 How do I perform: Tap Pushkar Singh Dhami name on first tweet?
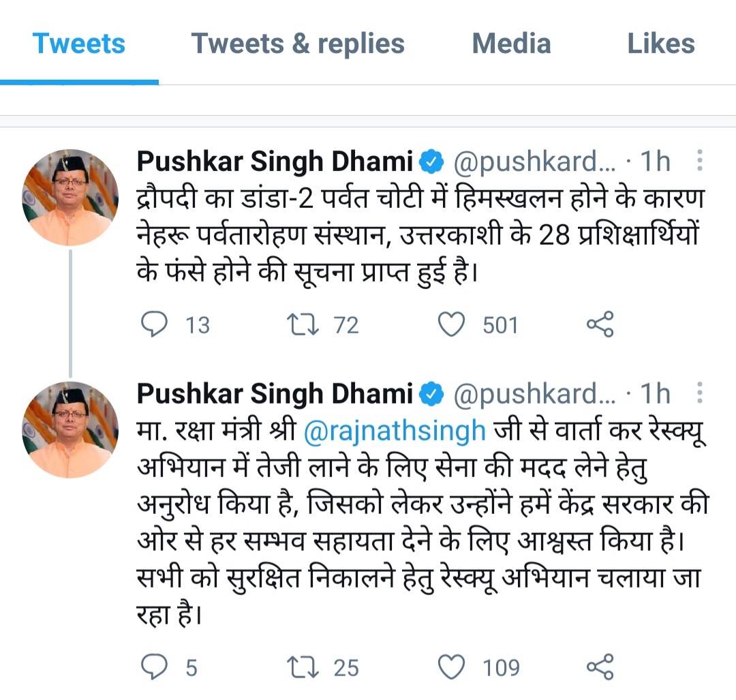tap(275, 162)
